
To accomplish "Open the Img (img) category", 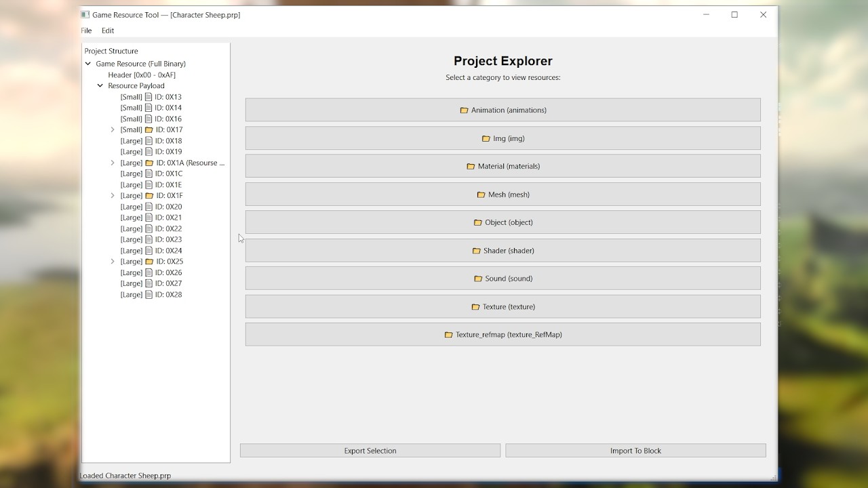I will (503, 138).
